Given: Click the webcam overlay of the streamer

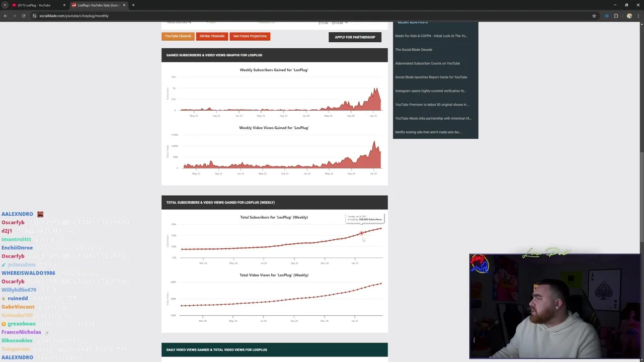Looking at the screenshot, I should [x=554, y=306].
